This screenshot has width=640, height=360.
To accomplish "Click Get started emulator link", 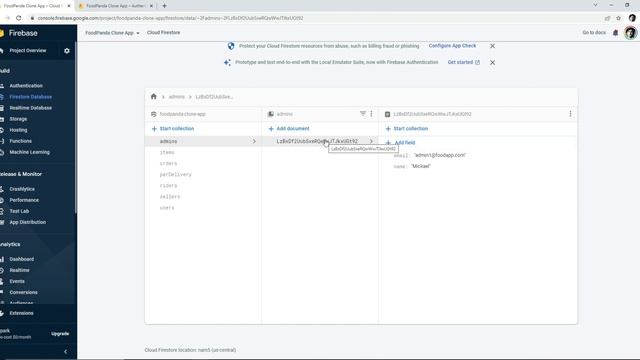I will [464, 62].
